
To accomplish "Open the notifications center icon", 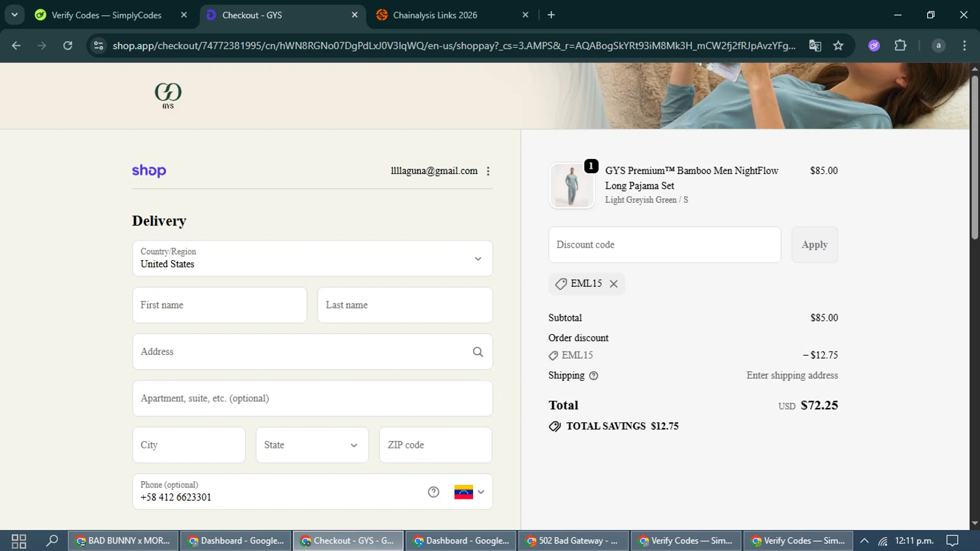I will (953, 541).
